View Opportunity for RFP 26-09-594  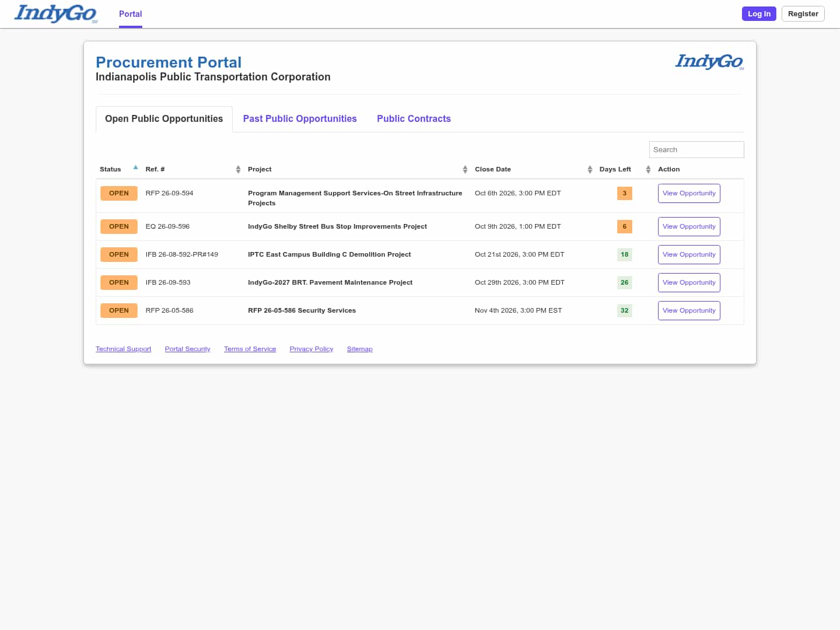[x=689, y=193]
